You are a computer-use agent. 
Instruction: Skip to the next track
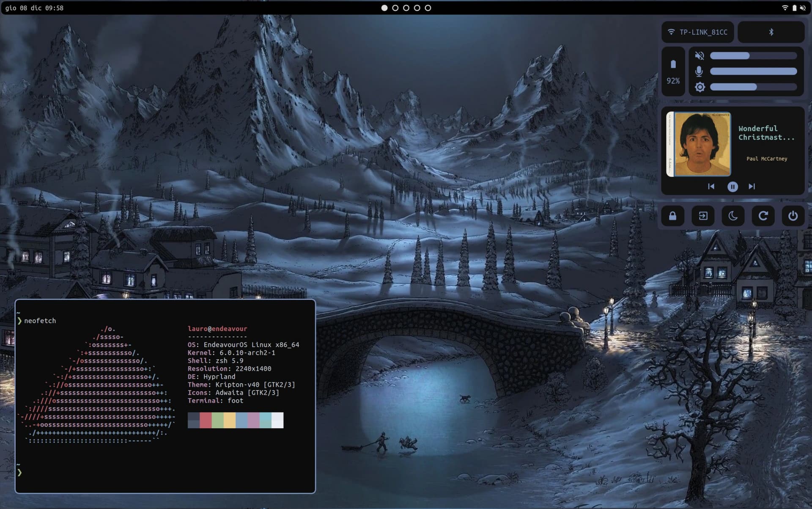752,187
